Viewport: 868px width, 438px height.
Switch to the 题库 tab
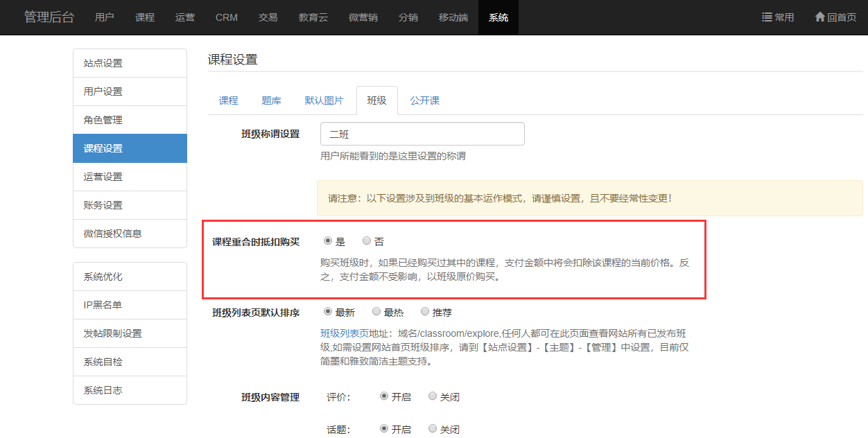click(271, 100)
